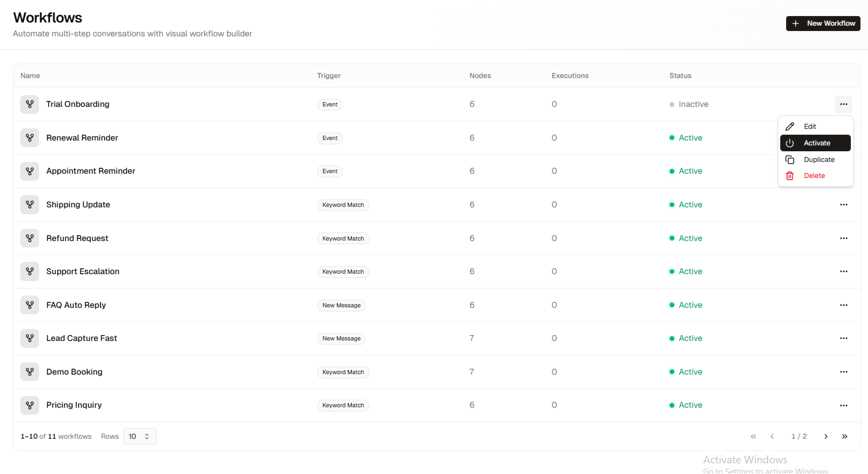The height and width of the screenshot is (474, 868).
Task: Open the three-dot menu for FAQ Auto Reply
Action: click(843, 305)
